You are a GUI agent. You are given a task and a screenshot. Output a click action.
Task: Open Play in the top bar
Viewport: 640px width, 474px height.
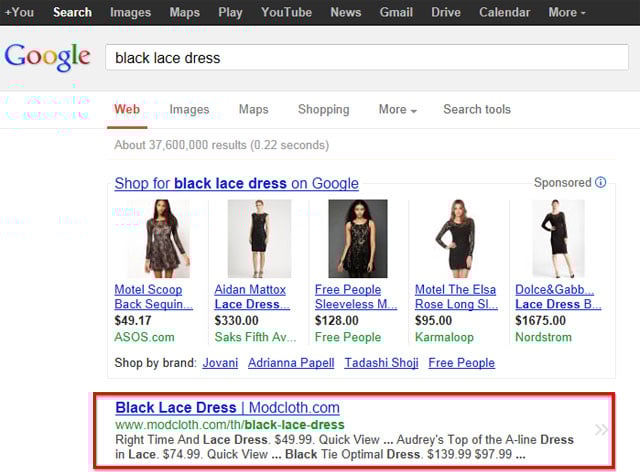[230, 12]
